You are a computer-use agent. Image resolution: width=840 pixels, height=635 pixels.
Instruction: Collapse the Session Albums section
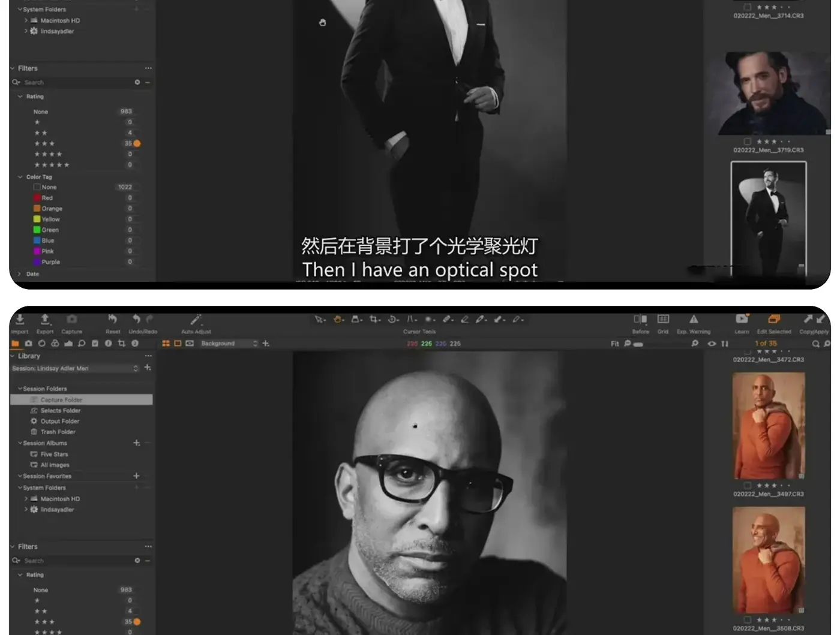pyautogui.click(x=20, y=443)
